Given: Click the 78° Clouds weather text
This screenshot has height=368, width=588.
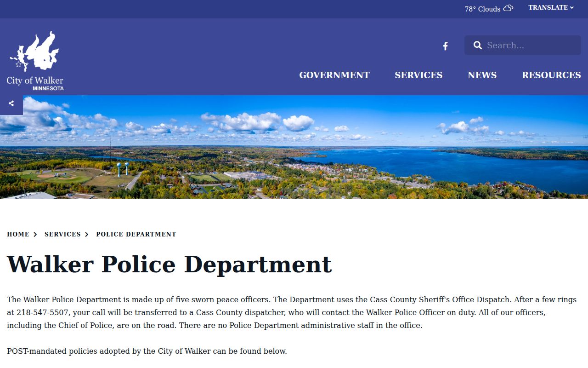Looking at the screenshot, I should click(x=482, y=9).
